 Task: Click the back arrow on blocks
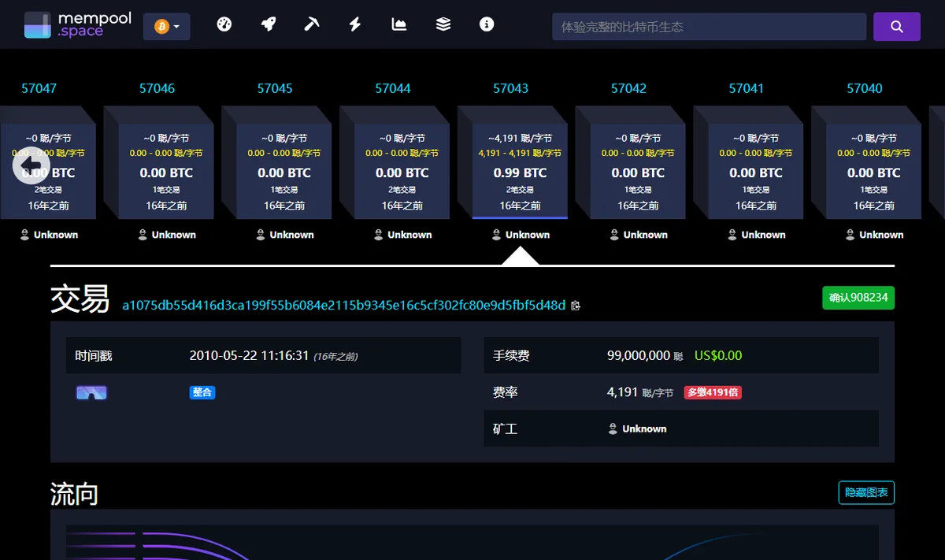31,165
